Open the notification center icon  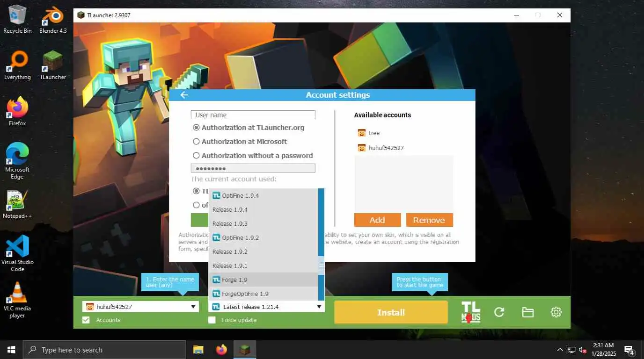tap(629, 350)
